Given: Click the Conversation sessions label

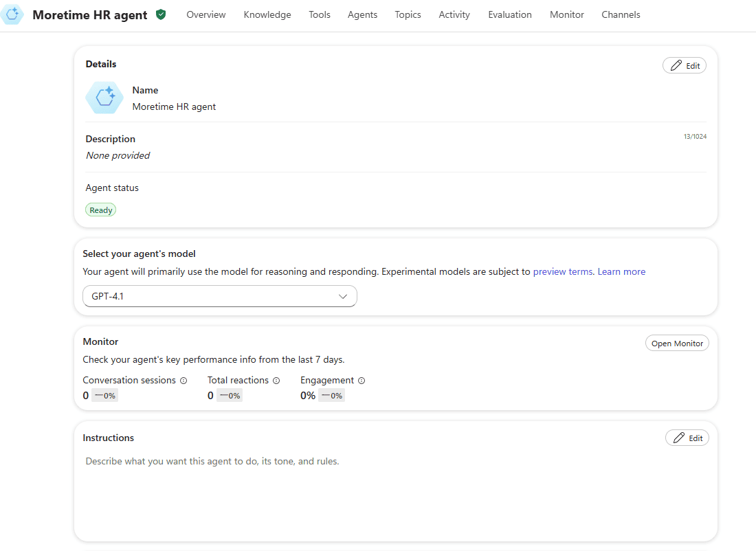Looking at the screenshot, I should point(129,381).
